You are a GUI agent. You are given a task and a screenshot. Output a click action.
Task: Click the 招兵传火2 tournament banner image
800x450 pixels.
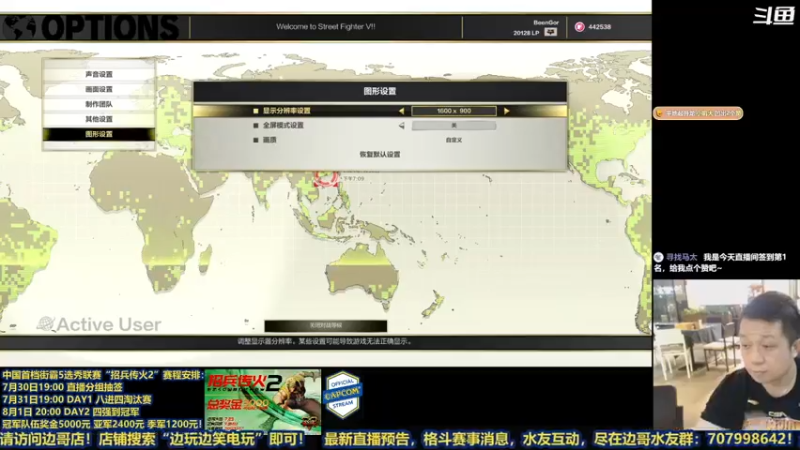pos(263,402)
